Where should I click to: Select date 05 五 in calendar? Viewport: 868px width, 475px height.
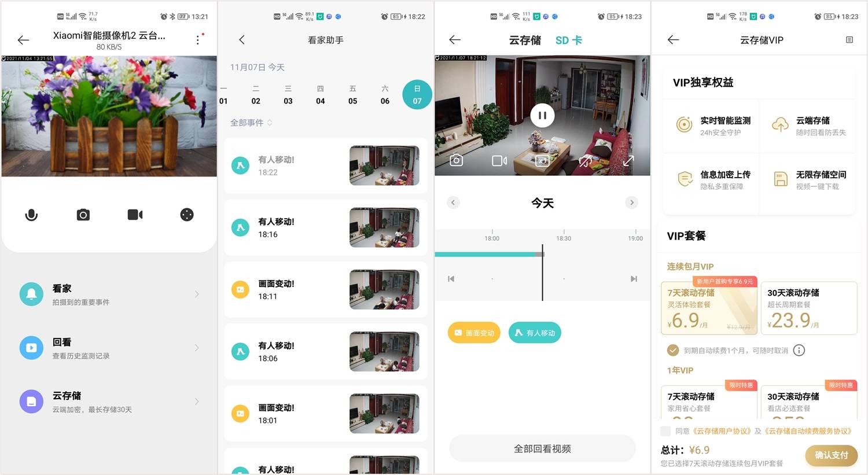pos(352,94)
